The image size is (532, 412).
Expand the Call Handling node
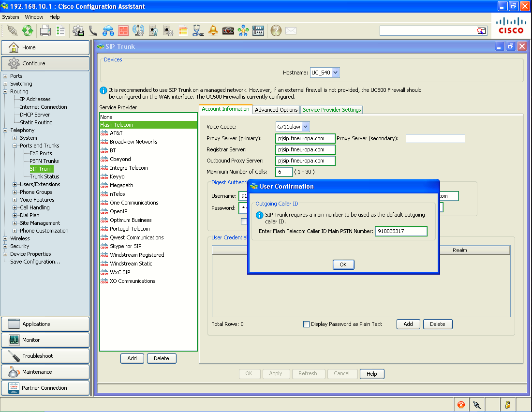point(15,208)
